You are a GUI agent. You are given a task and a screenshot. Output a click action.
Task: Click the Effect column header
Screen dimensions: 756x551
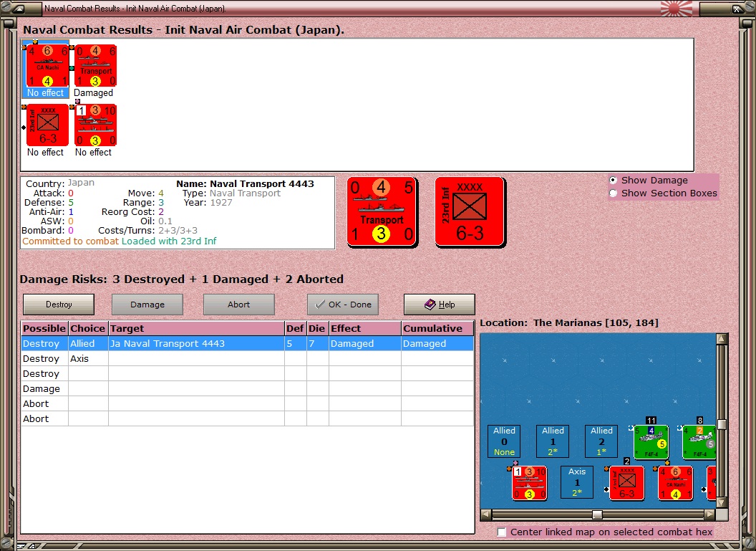365,328
